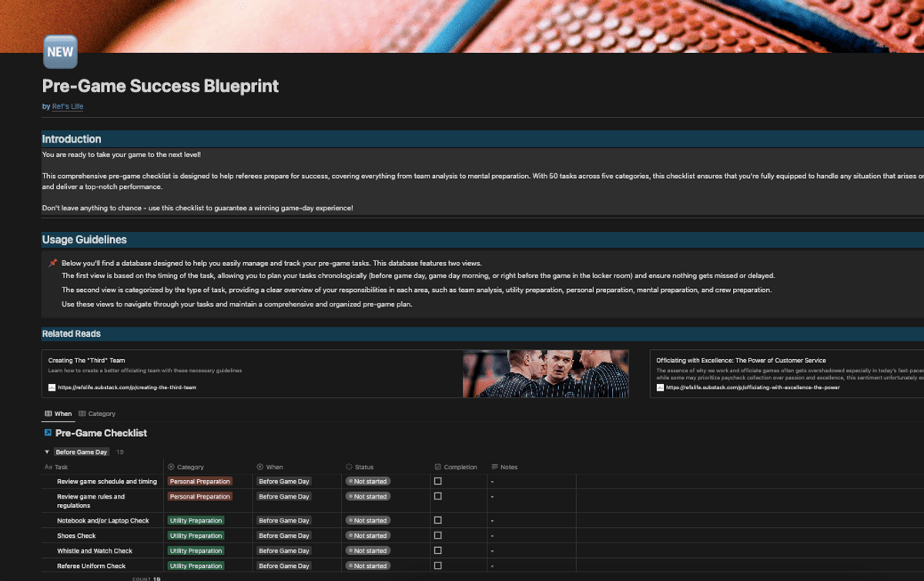Click the Notes column header icon
The width and height of the screenshot is (924, 581).
(x=494, y=467)
